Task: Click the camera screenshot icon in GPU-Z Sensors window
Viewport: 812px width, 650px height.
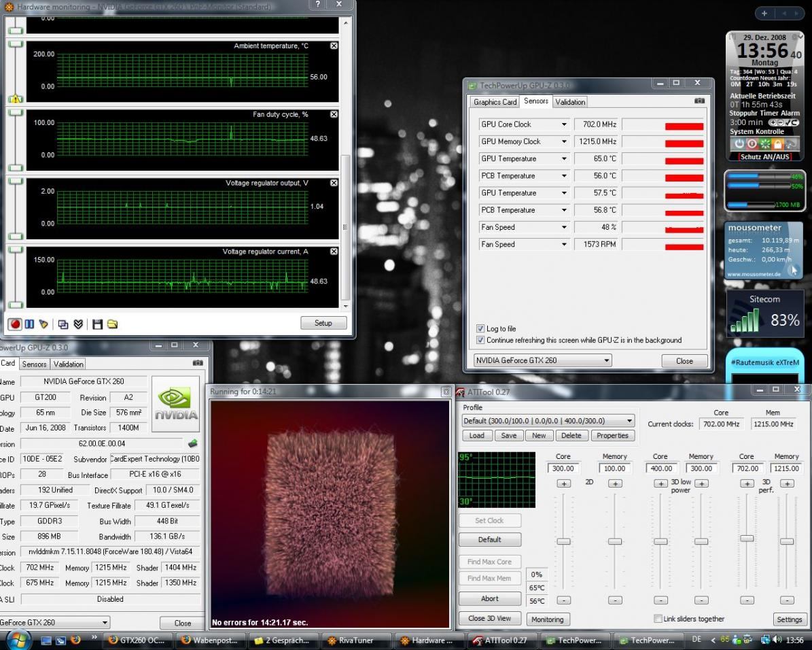Action: point(700,101)
